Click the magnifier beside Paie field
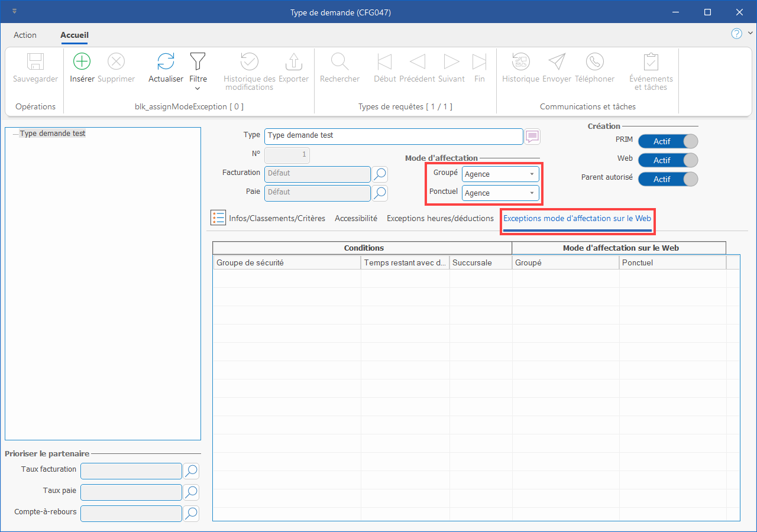This screenshot has height=532, width=757. (380, 193)
